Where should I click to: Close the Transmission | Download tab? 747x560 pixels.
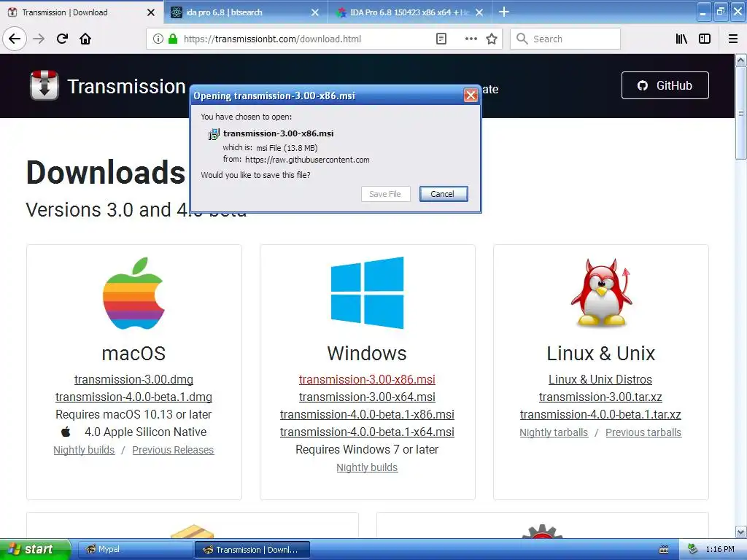pyautogui.click(x=151, y=12)
